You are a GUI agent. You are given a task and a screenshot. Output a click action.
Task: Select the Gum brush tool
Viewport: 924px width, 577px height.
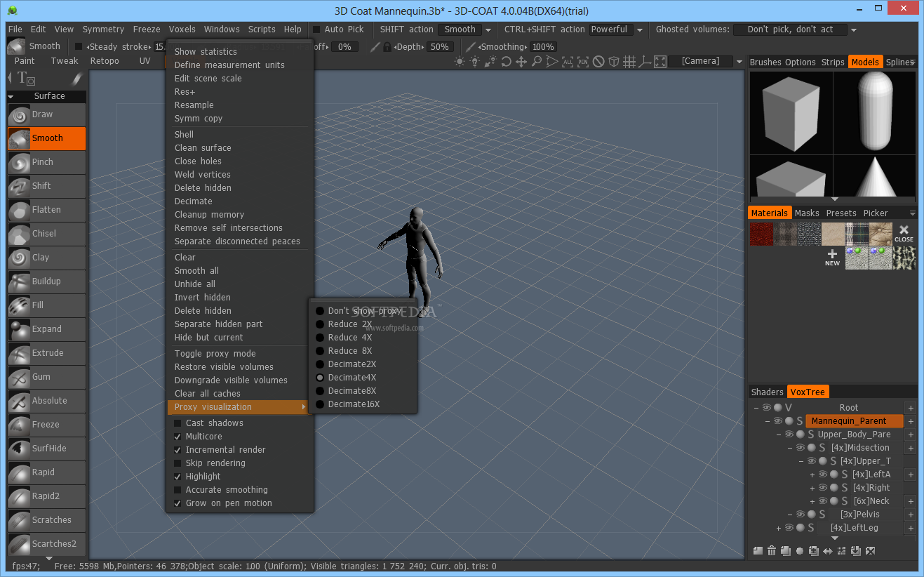pos(46,377)
